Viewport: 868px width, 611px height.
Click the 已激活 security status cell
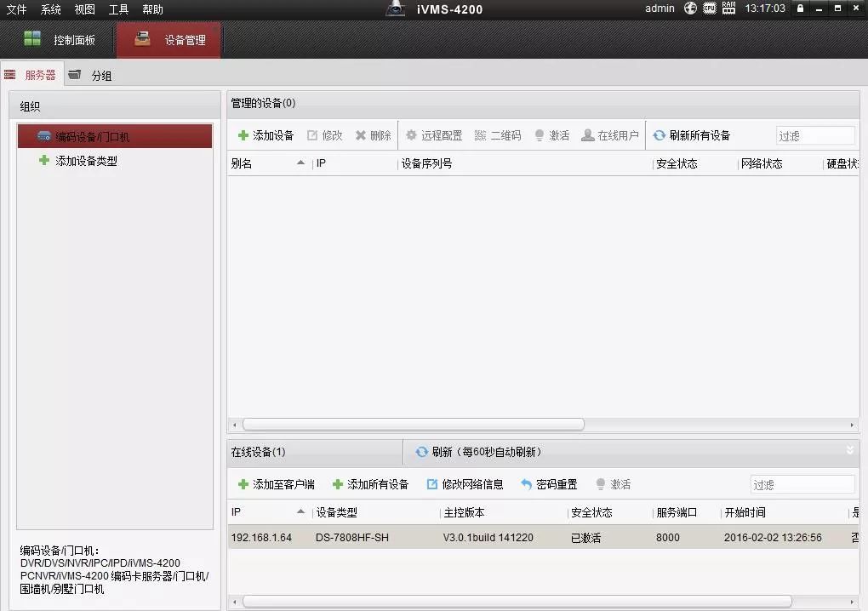point(585,538)
